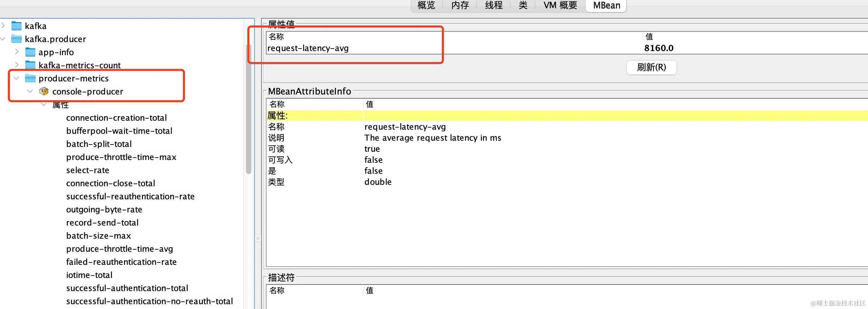Click the 名称 header in MBeanAttributeInfo table
This screenshot has height=309, width=868.
tap(277, 104)
